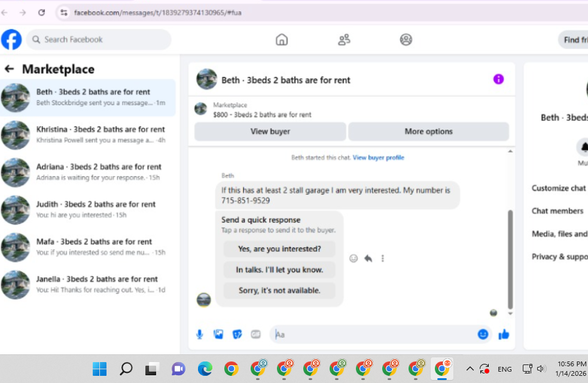Mute notifications with the bell icon
588x383 pixels.
click(x=583, y=147)
